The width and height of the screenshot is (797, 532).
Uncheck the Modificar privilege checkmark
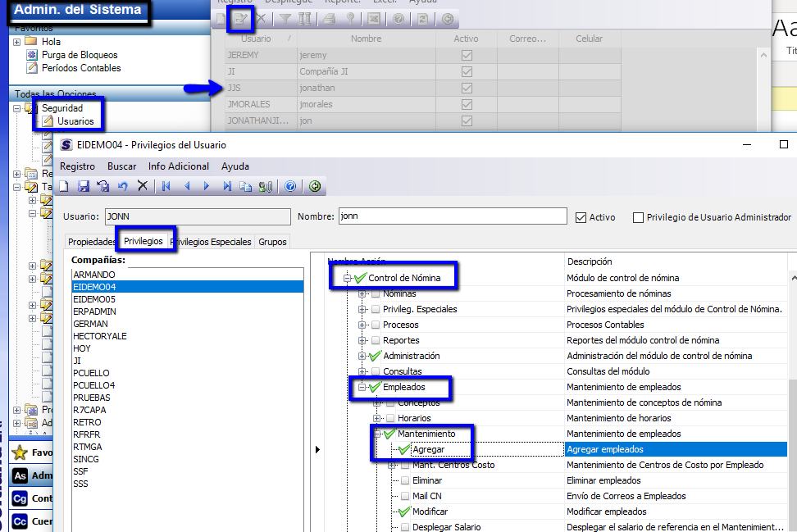(404, 512)
